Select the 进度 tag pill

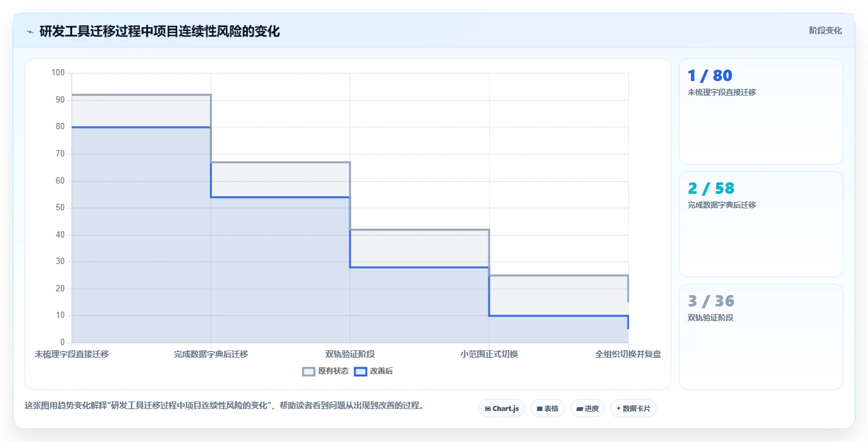pyautogui.click(x=587, y=408)
